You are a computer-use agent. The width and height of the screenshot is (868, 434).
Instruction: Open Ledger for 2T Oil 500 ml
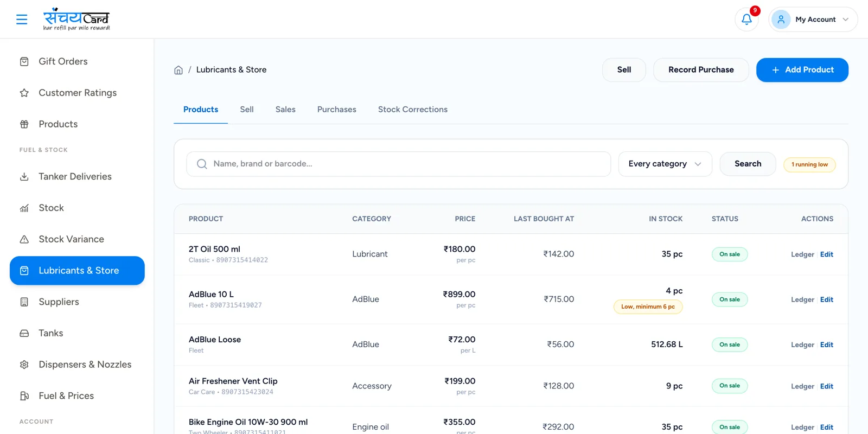pyautogui.click(x=802, y=254)
